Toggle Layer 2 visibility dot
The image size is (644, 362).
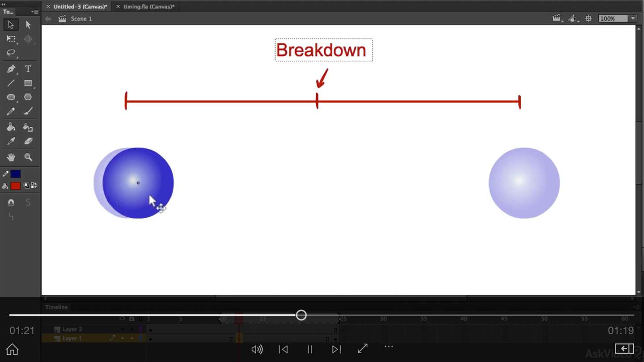coord(123,329)
